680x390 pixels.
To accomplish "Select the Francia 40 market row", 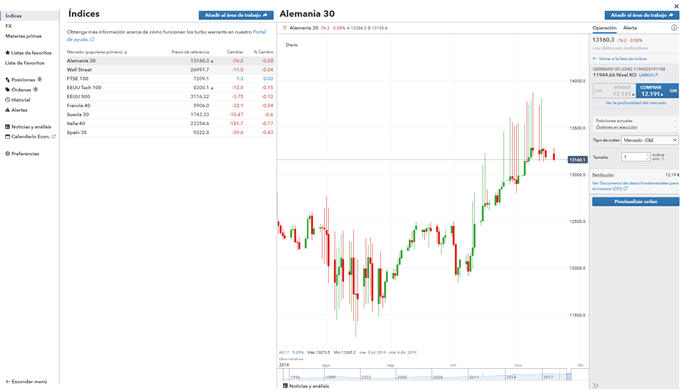I will click(170, 106).
